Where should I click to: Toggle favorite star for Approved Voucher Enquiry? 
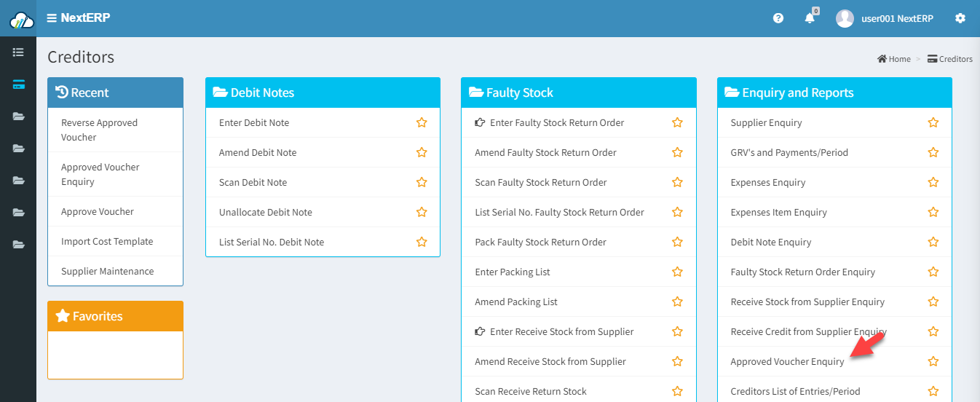pyautogui.click(x=933, y=361)
